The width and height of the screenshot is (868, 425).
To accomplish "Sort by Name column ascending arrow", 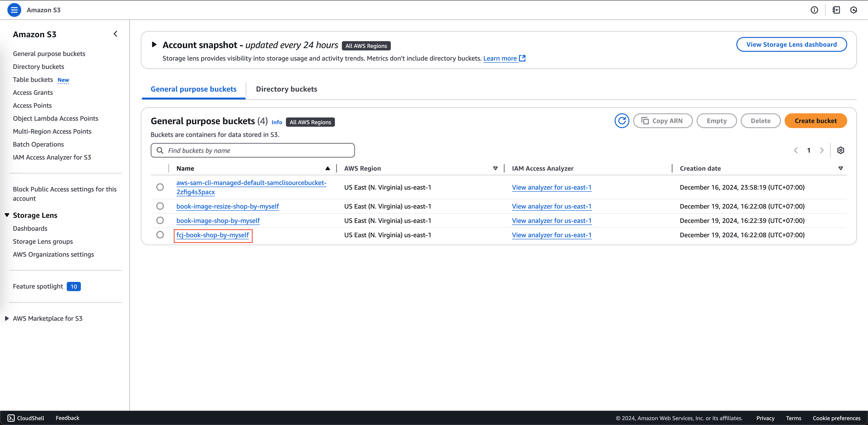I will (328, 168).
